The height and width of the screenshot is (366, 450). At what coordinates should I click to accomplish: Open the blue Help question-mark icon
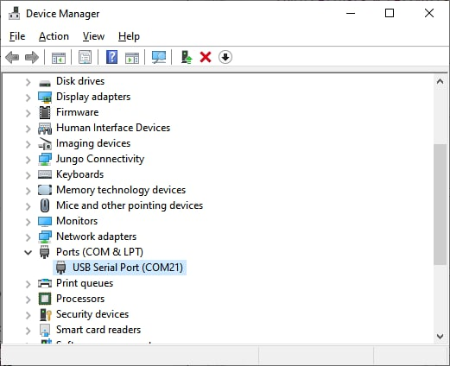coord(112,57)
